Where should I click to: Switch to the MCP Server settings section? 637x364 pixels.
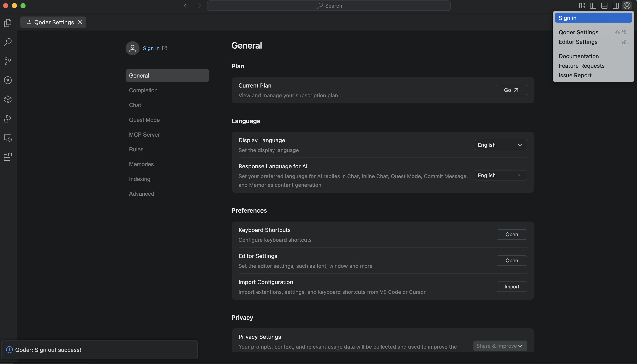click(144, 134)
